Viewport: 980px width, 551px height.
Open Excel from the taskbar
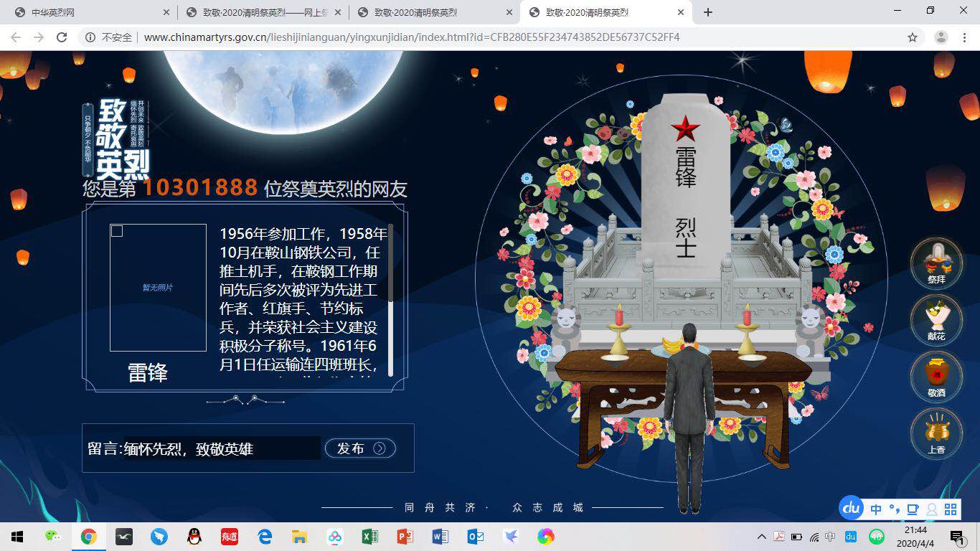pos(369,537)
